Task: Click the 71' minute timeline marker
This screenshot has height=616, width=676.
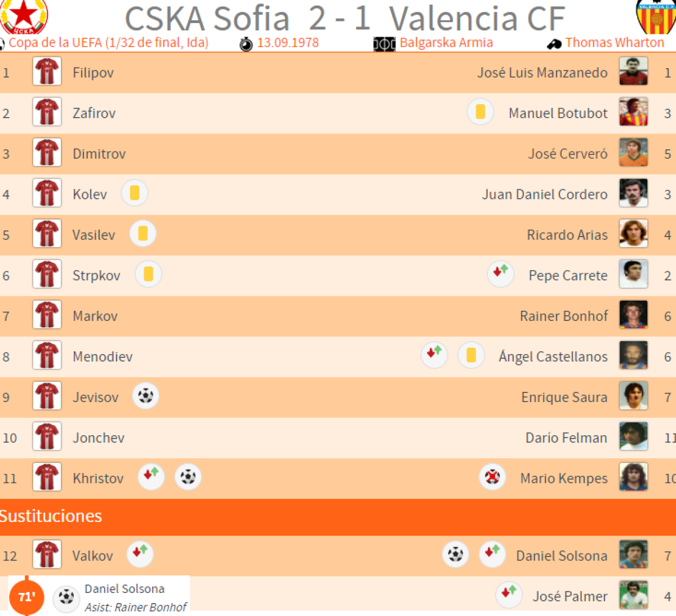Action: click(x=26, y=597)
